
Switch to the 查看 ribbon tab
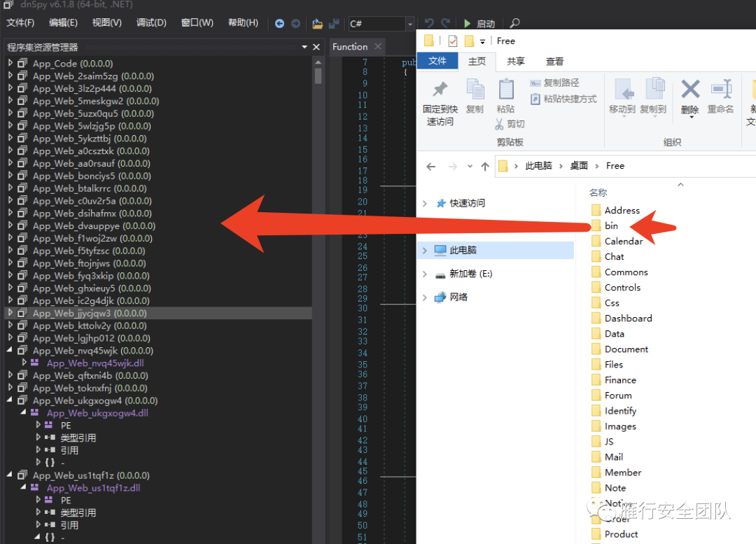pos(554,62)
